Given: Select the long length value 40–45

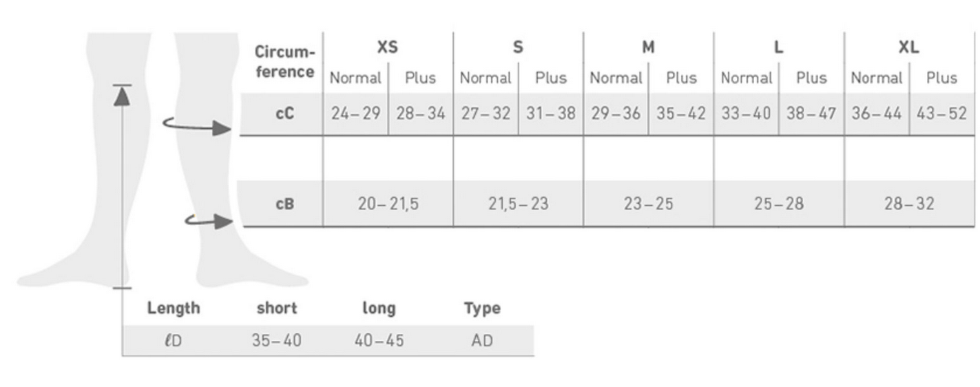Looking at the screenshot, I should point(379,340).
